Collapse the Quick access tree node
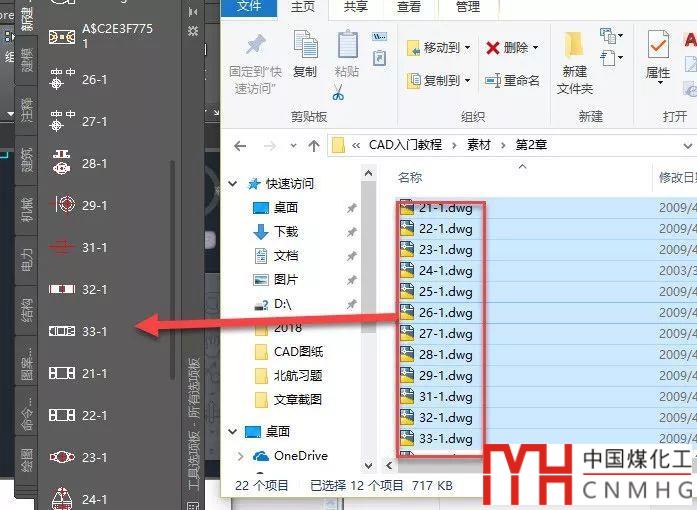The height and width of the screenshot is (510, 697). [232, 184]
